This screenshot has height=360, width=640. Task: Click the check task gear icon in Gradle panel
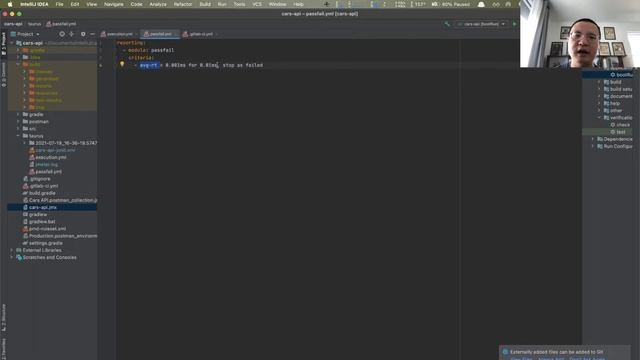point(613,125)
